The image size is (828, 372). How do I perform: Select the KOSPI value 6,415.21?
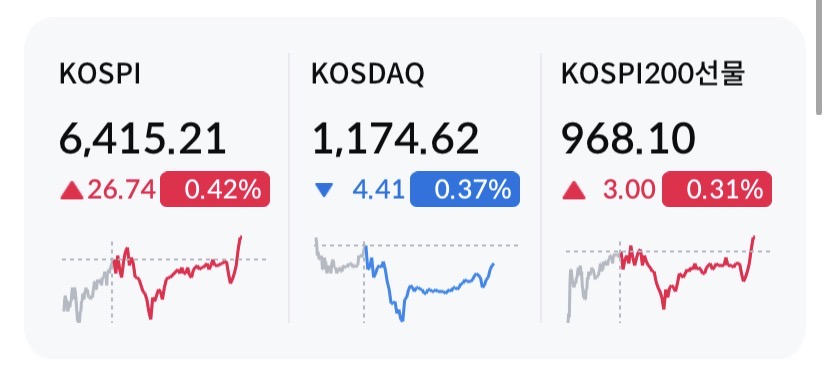[143, 140]
